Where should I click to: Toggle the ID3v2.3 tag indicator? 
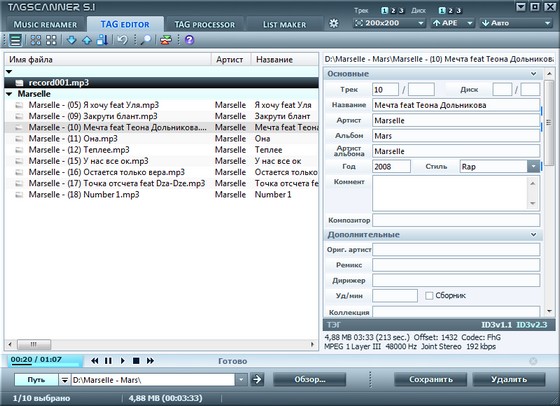531,325
